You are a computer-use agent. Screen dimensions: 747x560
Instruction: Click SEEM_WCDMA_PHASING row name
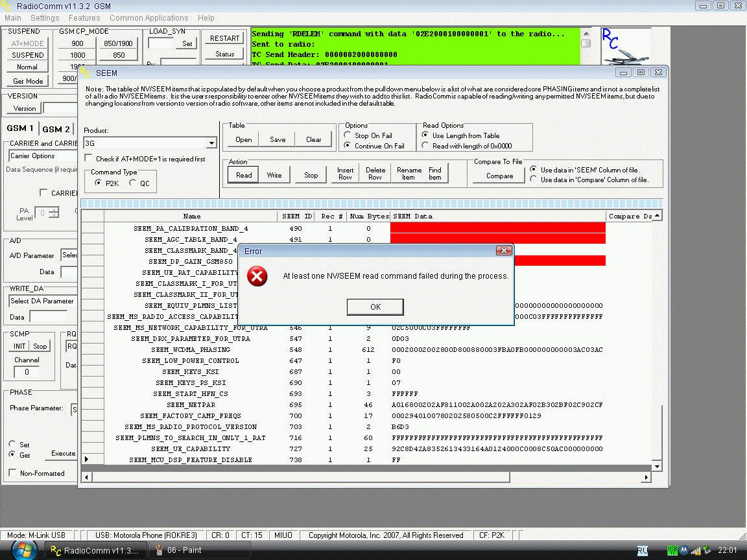pyautogui.click(x=191, y=349)
